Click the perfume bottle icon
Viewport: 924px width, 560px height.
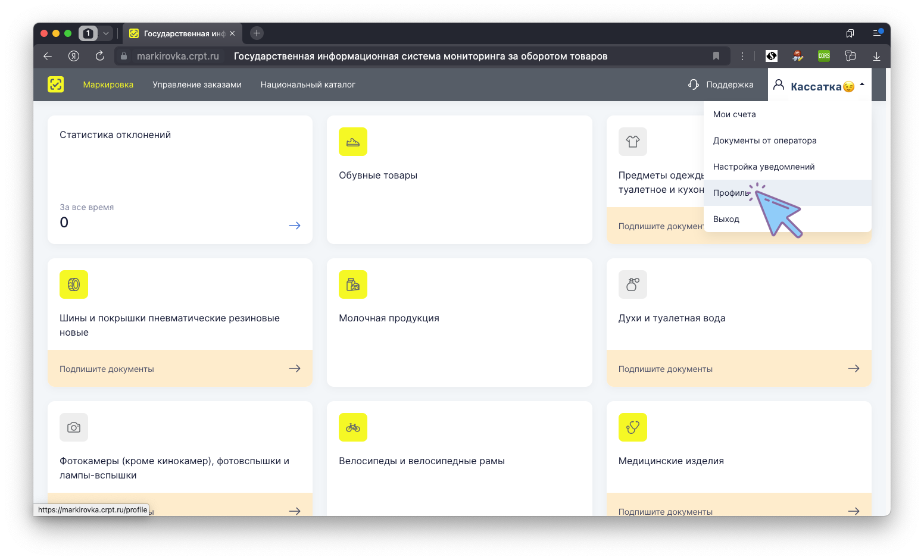tap(632, 284)
